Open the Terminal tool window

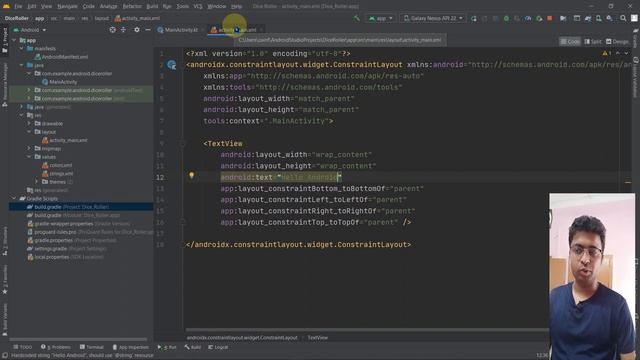pyautogui.click(x=92, y=347)
